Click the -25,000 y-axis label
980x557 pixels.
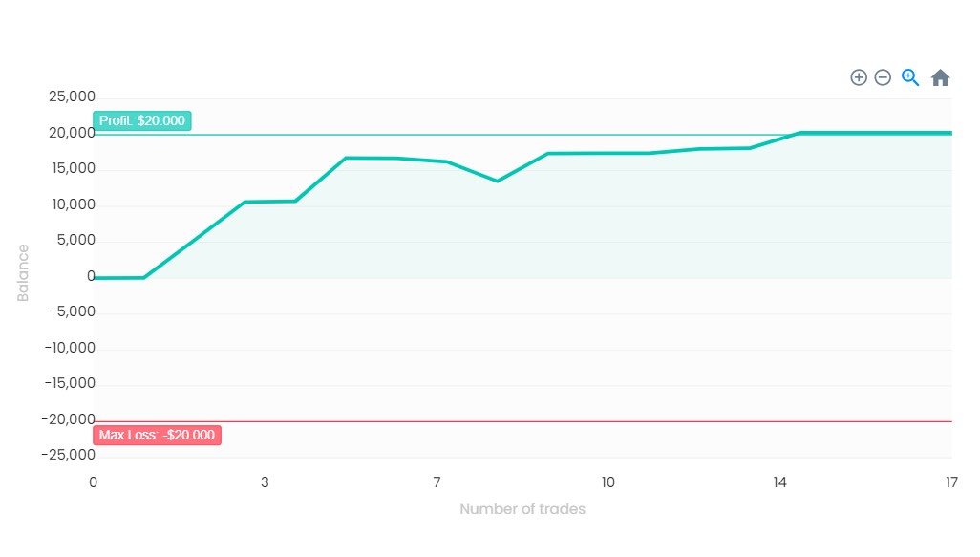click(68, 455)
